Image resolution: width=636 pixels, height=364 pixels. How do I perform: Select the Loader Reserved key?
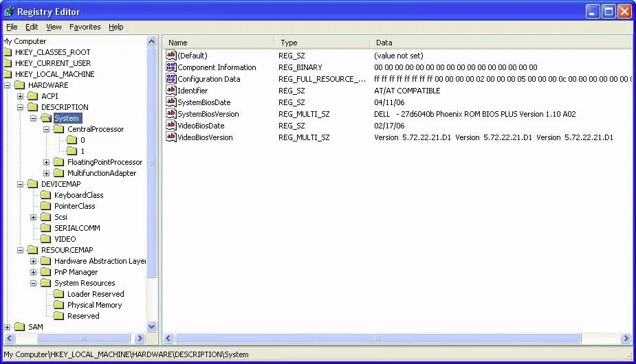pos(96,294)
